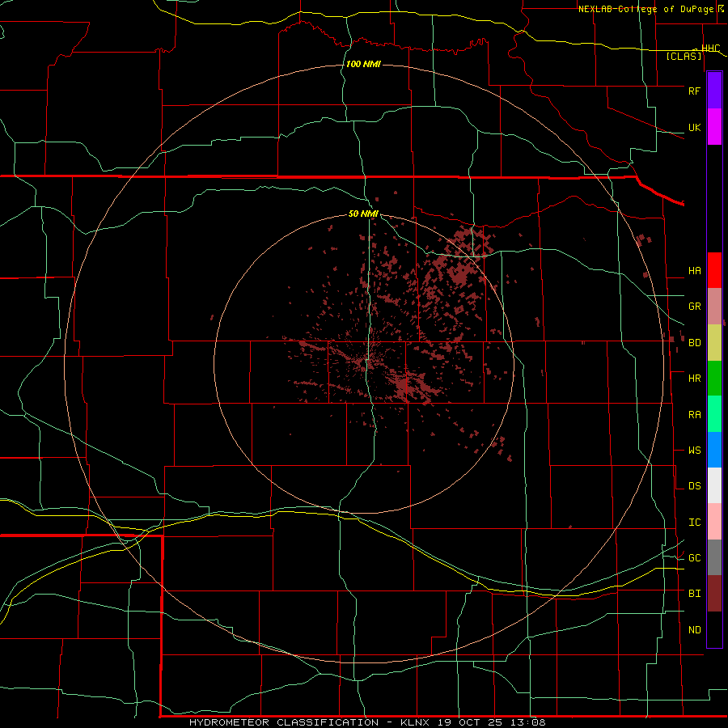Click the HA red legend swatch
Viewport: 728px width, 728px height.
click(x=714, y=270)
